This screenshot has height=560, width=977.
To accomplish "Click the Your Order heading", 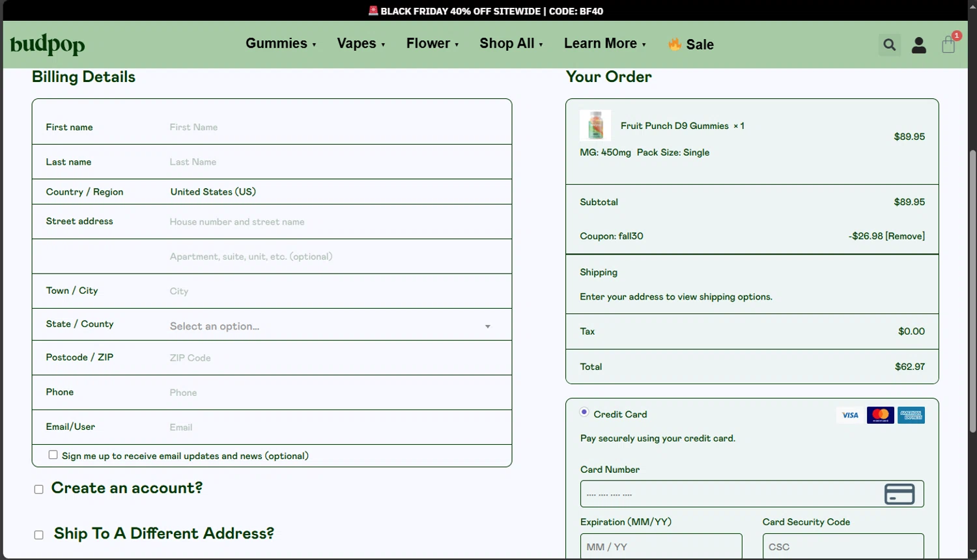I will point(609,77).
